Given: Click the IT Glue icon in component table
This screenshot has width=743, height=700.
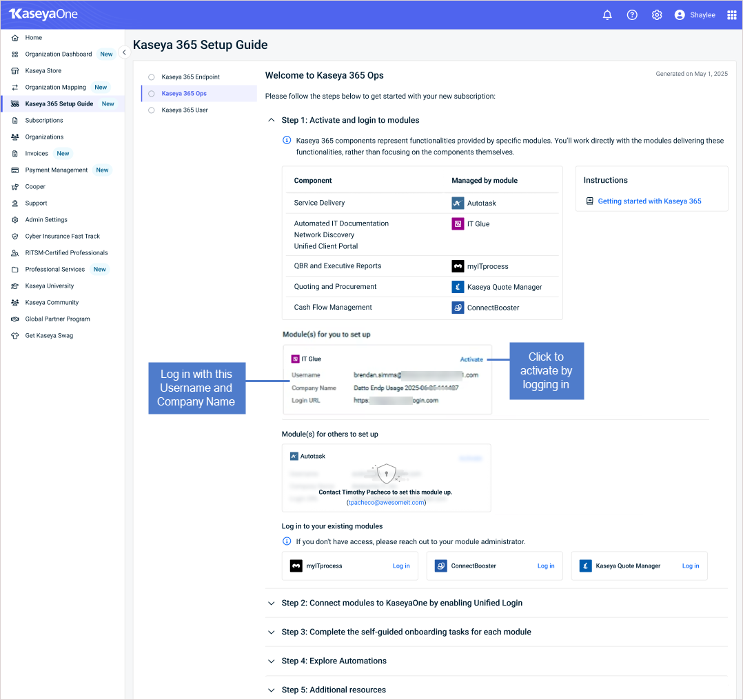Looking at the screenshot, I should tap(458, 223).
